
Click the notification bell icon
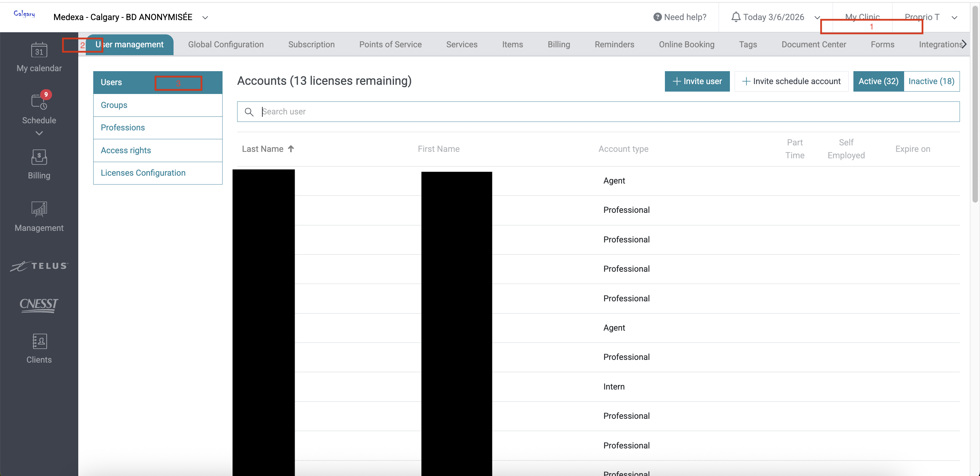click(x=736, y=17)
